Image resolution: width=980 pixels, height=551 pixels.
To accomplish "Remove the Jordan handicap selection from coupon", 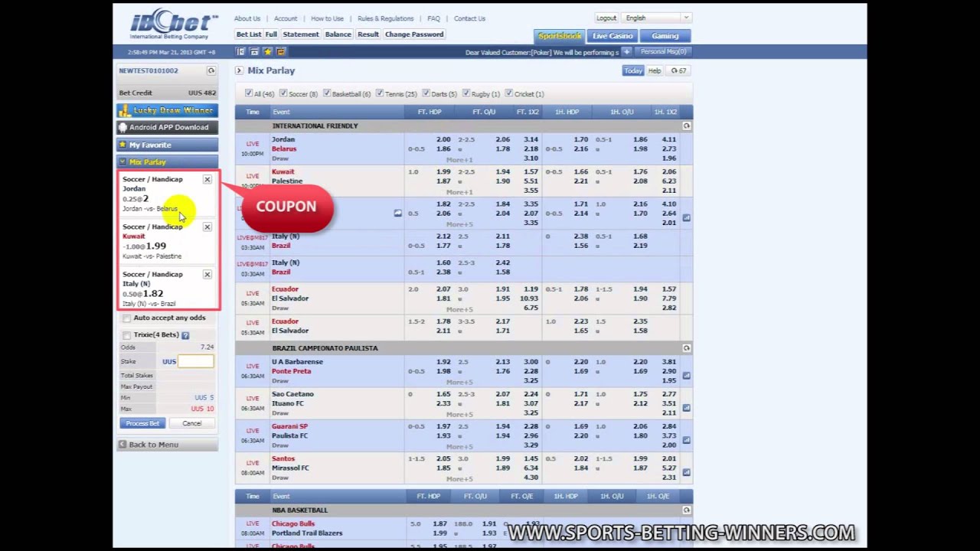I will [x=207, y=179].
